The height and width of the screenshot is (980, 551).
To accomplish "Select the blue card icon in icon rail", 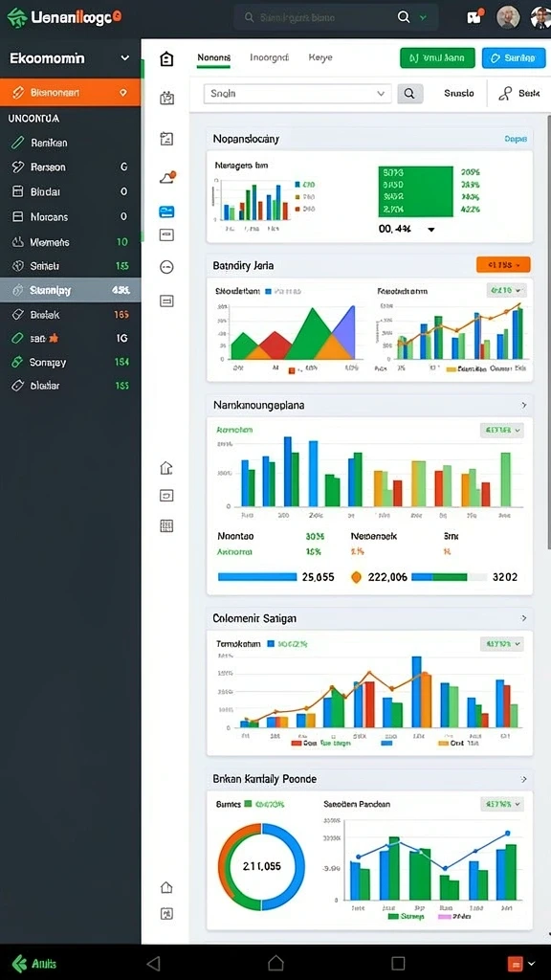I will pos(166,212).
